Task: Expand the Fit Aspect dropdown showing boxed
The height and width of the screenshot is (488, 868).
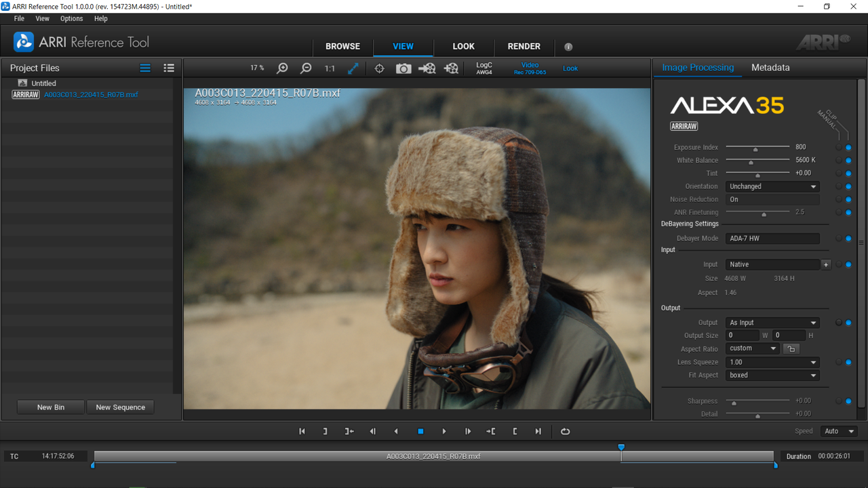Action: pos(772,375)
